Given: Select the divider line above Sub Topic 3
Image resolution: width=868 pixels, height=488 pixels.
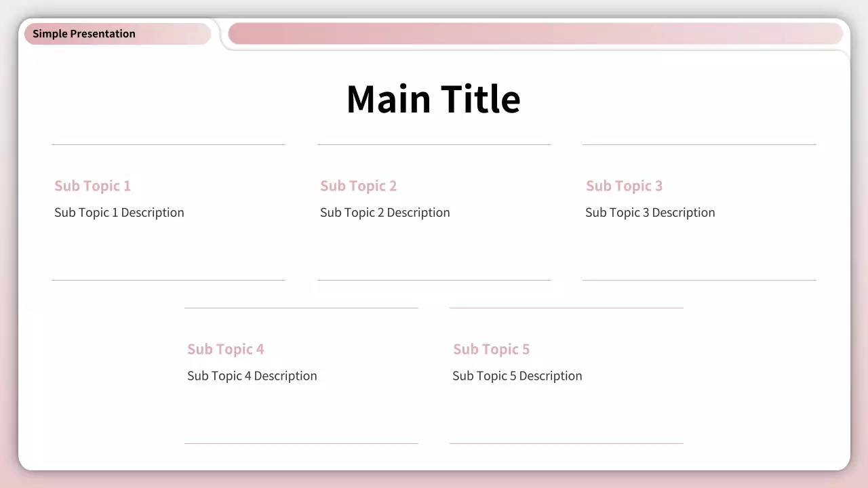Looking at the screenshot, I should click(699, 144).
